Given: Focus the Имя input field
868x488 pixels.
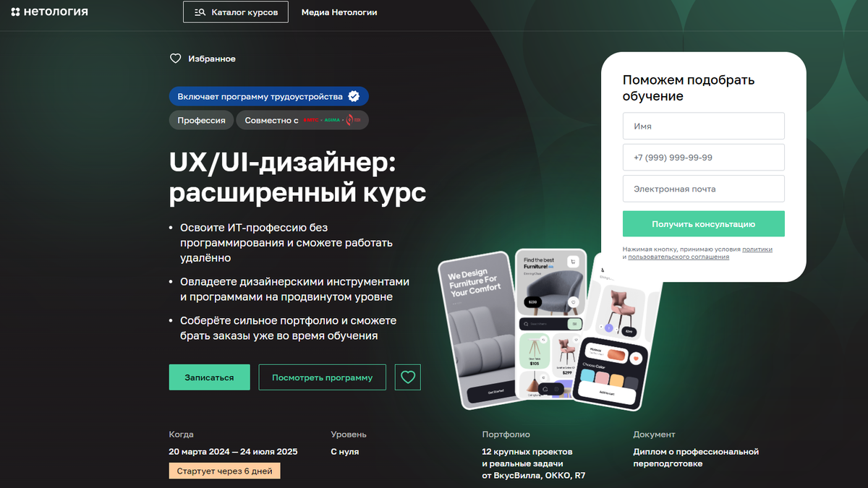Looking at the screenshot, I should pos(704,126).
